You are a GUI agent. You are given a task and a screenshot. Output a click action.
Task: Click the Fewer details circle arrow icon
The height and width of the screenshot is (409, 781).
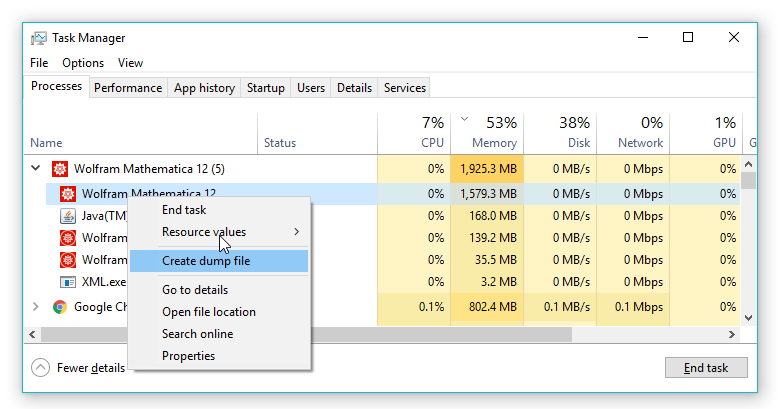40,368
